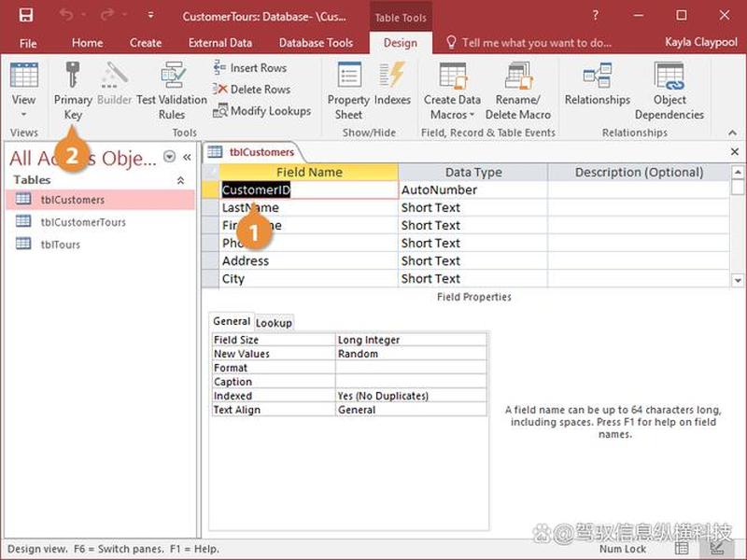Open the Help question mark
Image resolution: width=747 pixels, height=560 pixels.
595,15
